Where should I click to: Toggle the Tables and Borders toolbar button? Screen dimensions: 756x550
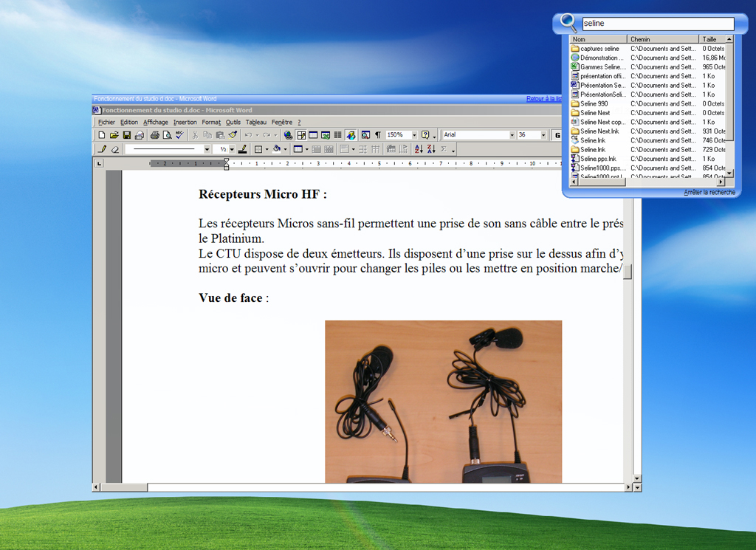tap(301, 135)
